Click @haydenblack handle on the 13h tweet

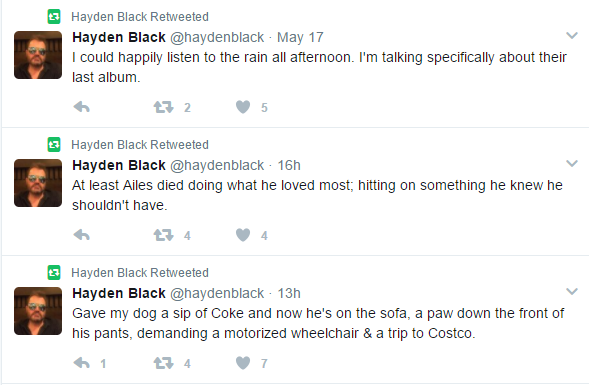(217, 293)
